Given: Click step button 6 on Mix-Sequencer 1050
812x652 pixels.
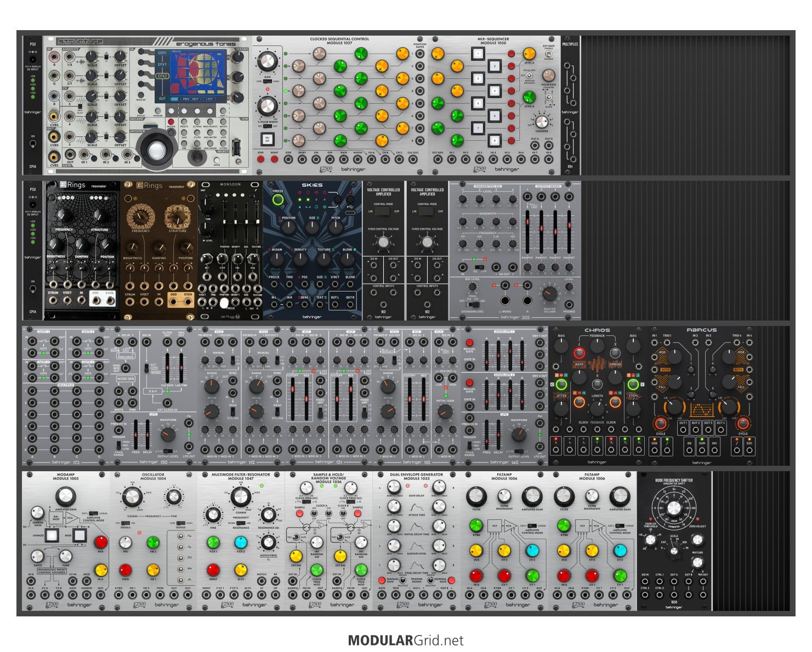Looking at the screenshot, I should 494,116.
